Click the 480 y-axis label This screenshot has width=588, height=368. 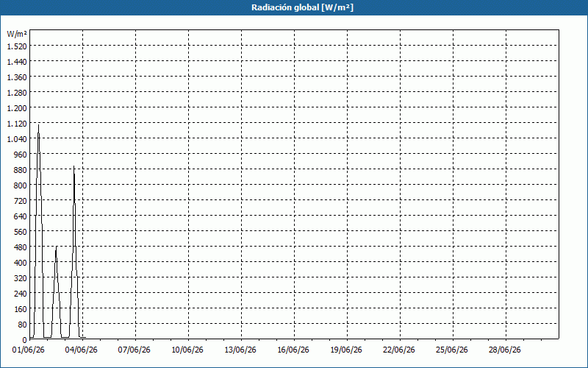pyautogui.click(x=21, y=247)
